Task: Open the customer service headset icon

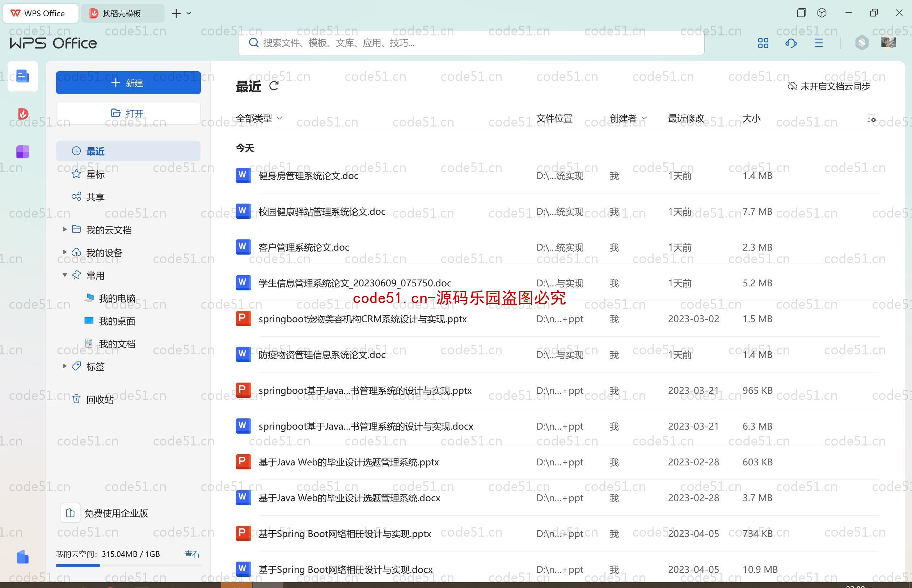Action: (791, 43)
